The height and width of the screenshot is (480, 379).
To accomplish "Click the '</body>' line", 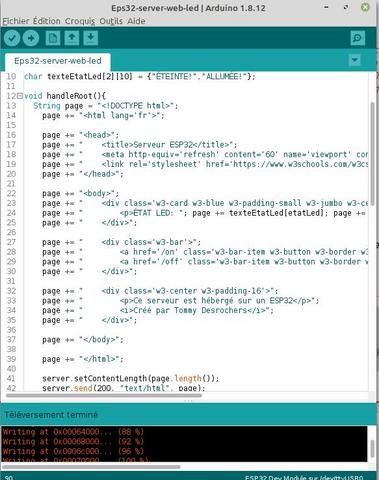I will click(83, 339).
